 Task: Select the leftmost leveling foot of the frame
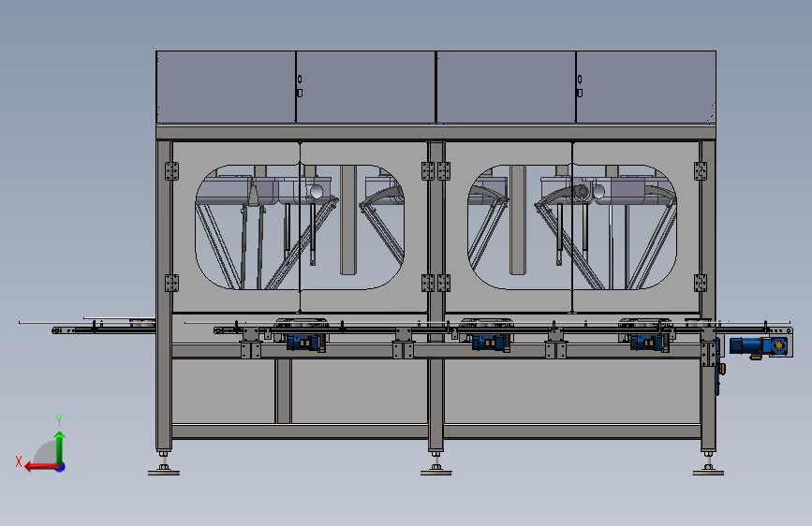tap(164, 463)
